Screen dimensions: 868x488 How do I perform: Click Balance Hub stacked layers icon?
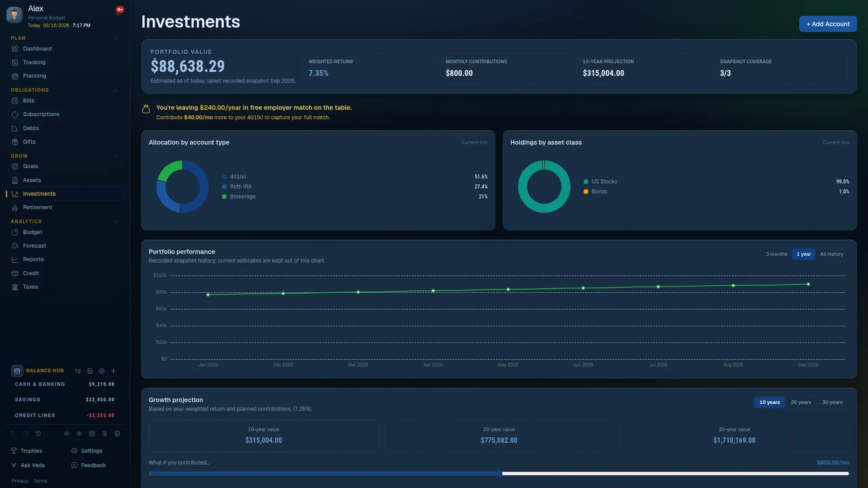point(90,371)
